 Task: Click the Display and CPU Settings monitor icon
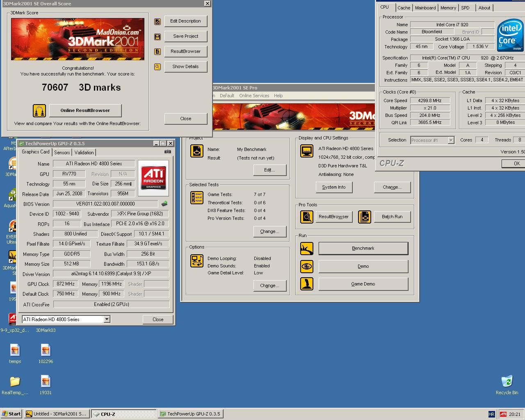pyautogui.click(x=307, y=151)
